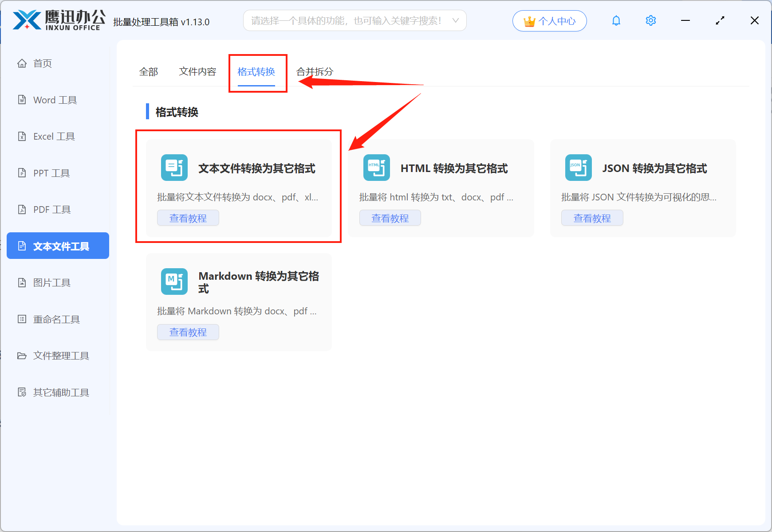Click the notification bell icon
Screen dimensions: 772x532
coord(616,21)
